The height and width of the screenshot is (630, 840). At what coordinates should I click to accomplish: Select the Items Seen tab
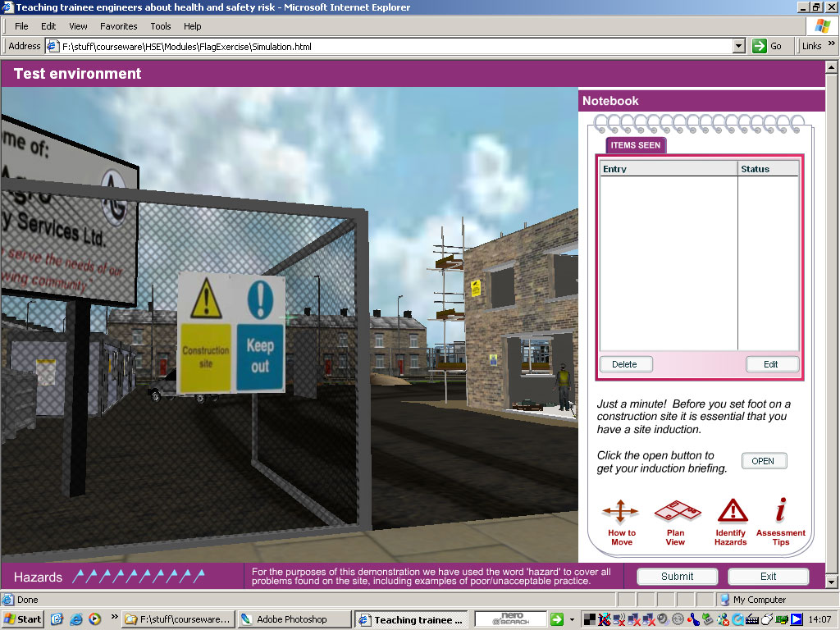click(x=636, y=145)
